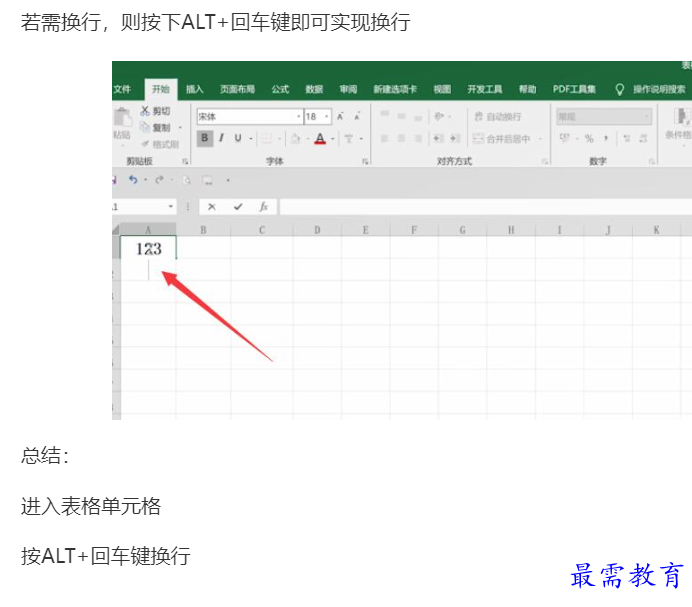
Task: Click the Undo arrow icon
Action: (x=133, y=180)
